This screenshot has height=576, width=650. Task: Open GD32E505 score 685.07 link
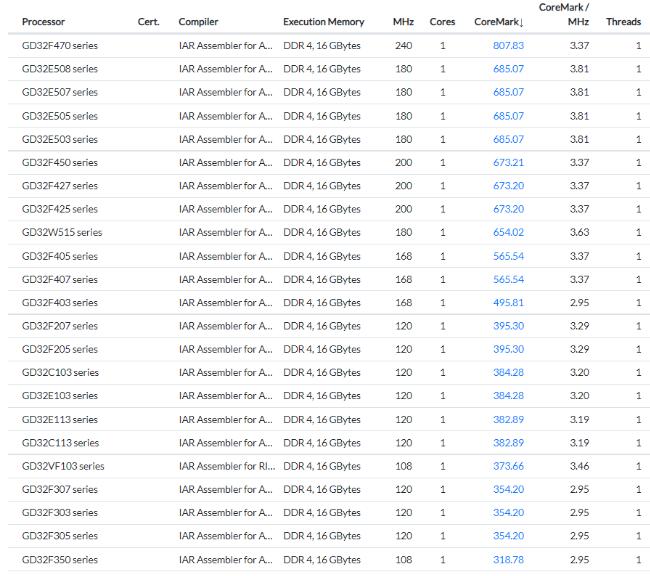tap(508, 116)
